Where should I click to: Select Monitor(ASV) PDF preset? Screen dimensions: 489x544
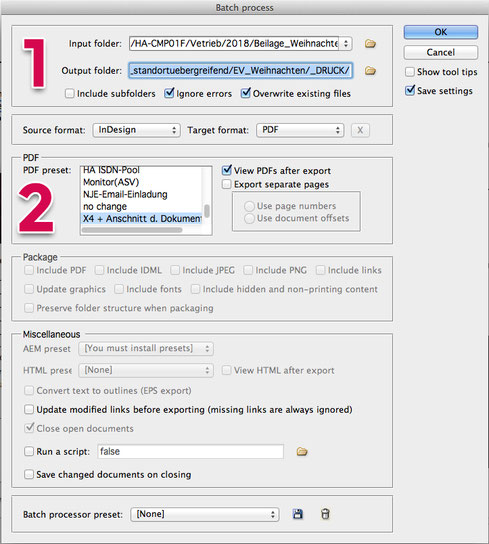point(142,182)
